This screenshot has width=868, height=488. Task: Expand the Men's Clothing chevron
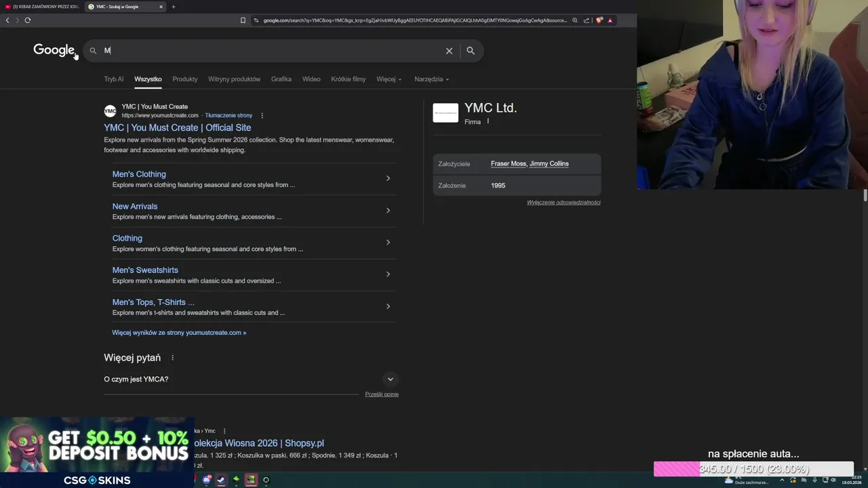(x=388, y=178)
